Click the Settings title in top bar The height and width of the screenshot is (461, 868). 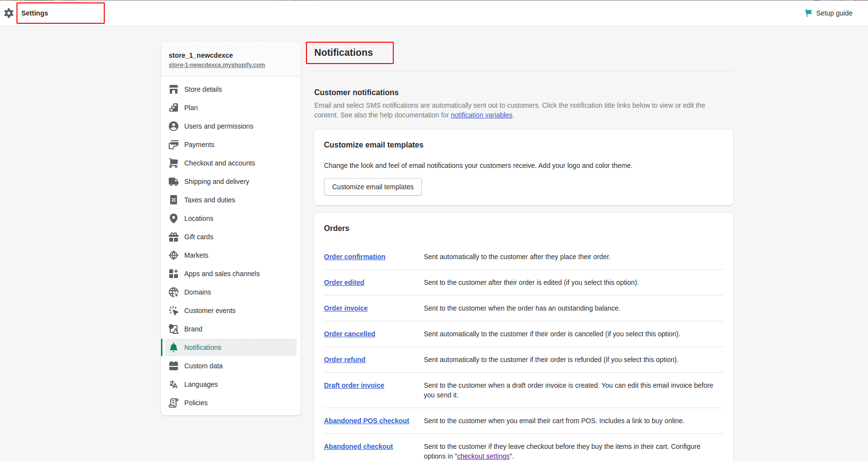35,13
